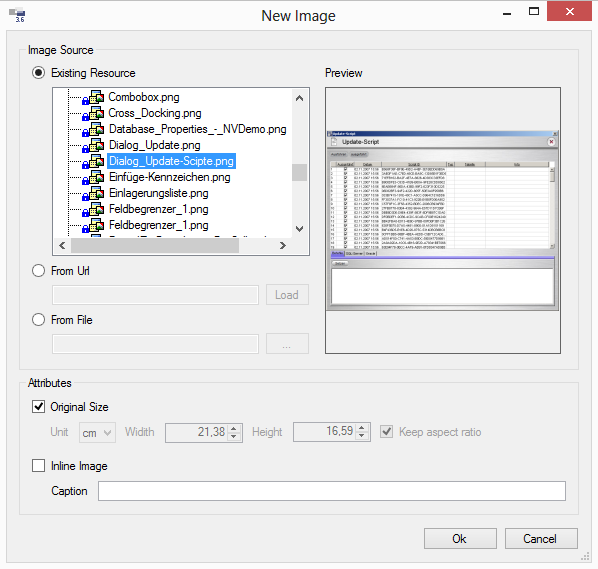Click the application icon in title bar

[x=17, y=15]
